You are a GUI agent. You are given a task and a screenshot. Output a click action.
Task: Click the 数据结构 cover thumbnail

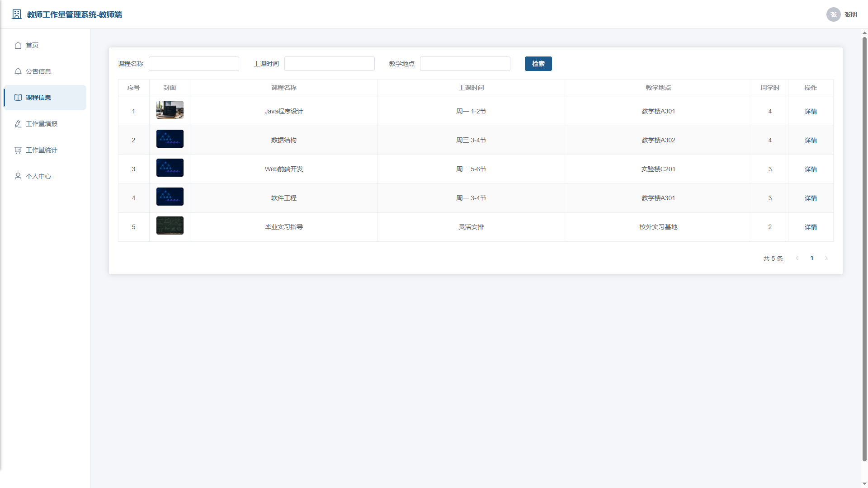pos(170,139)
